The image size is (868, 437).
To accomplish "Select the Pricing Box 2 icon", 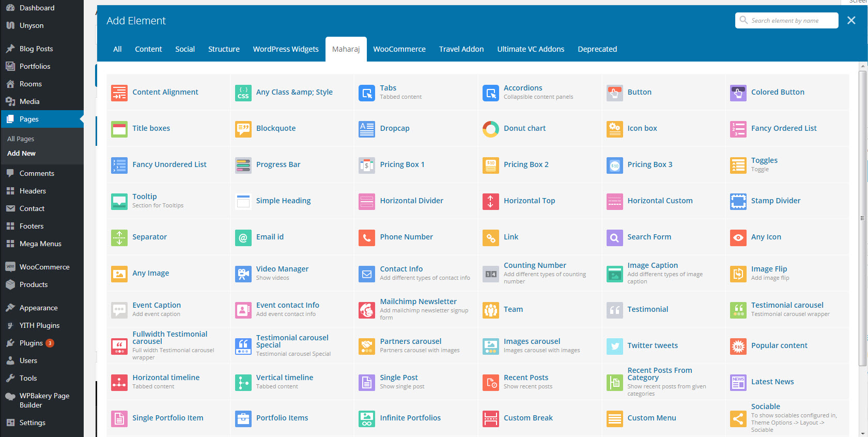I will (x=490, y=165).
